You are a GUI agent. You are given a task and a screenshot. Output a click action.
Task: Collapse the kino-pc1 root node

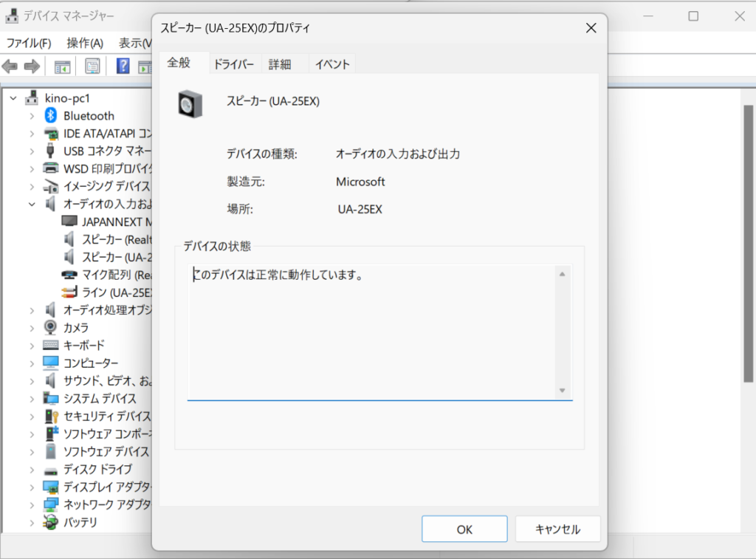point(13,98)
